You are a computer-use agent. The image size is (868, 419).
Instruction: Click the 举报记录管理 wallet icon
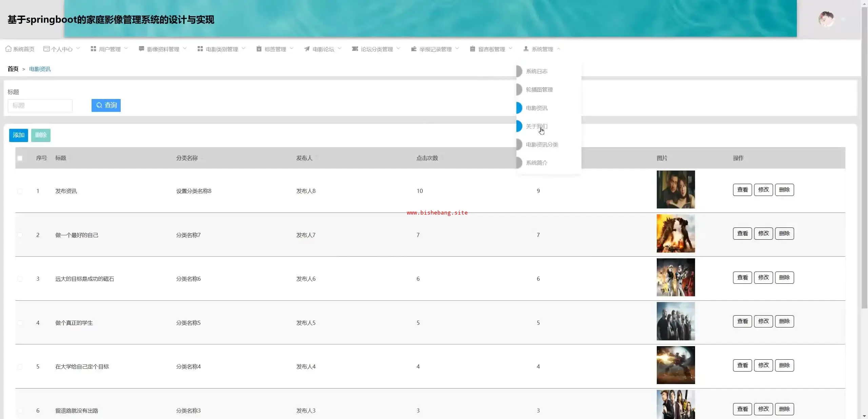(414, 49)
